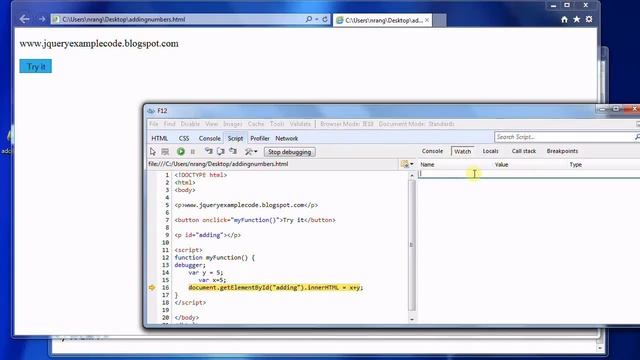This screenshot has width=640, height=360.
Task: Click the page text www.jqueryexamplecode.blogspot.com
Action: coord(99,44)
